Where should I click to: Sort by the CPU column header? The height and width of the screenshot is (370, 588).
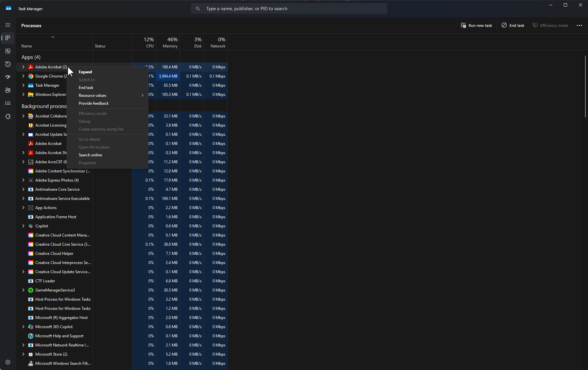tap(144, 42)
